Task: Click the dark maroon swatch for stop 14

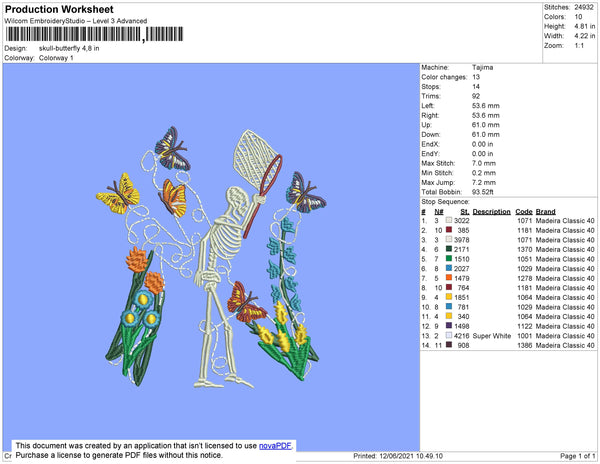Action: pyautogui.click(x=449, y=345)
